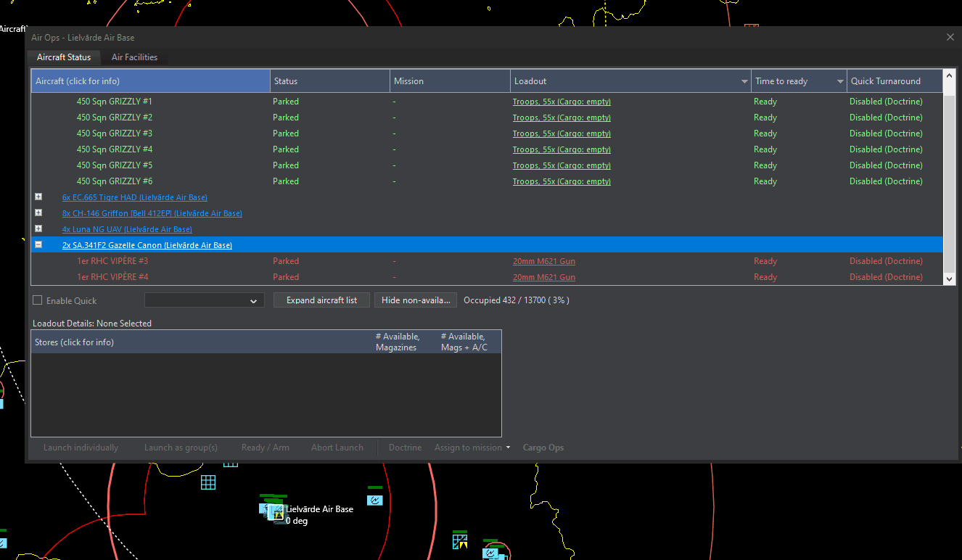Open the 8x CH-146 Griffon link
This screenshot has width=962, height=560.
coord(152,213)
